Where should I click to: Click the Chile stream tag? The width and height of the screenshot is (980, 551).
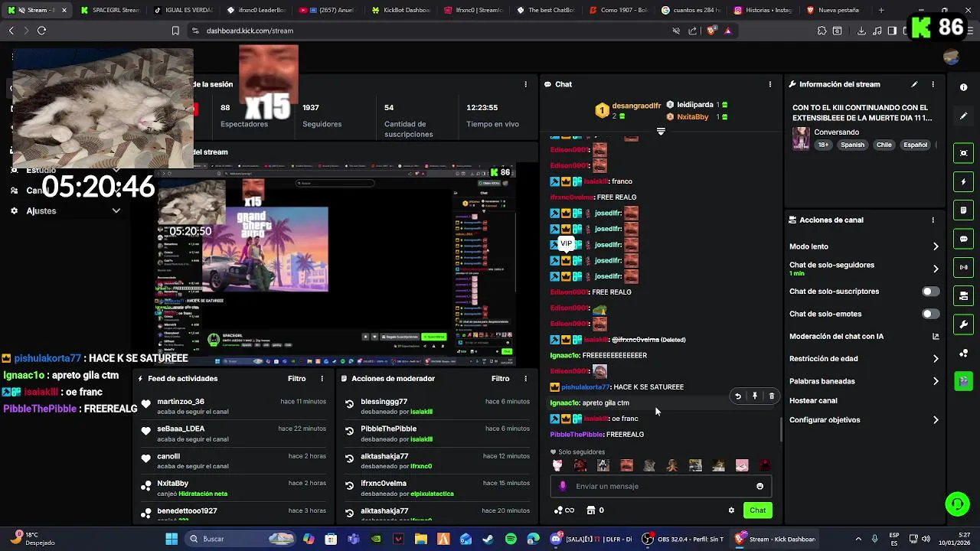coord(884,145)
